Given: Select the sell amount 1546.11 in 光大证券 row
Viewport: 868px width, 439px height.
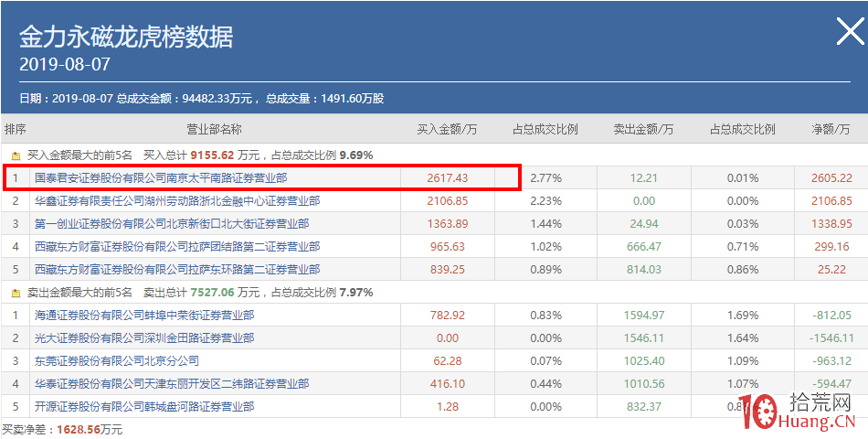Looking at the screenshot, I should pyautogui.click(x=644, y=338).
